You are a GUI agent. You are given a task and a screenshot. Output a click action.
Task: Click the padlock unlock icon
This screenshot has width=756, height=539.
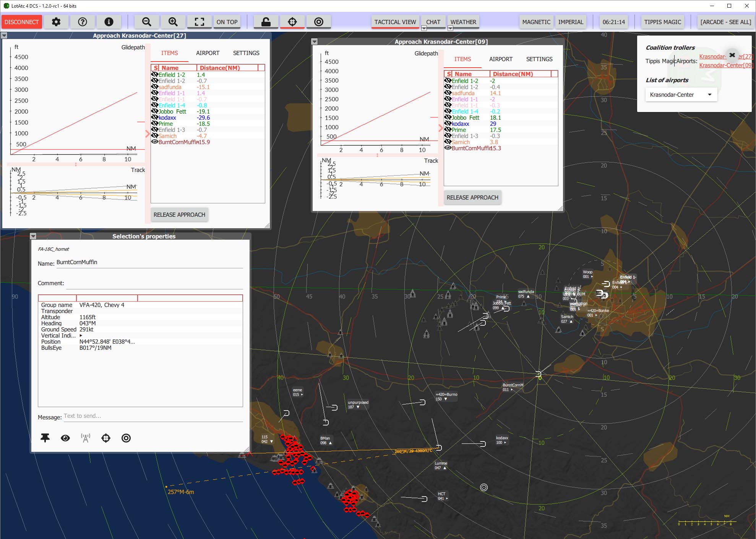pyautogui.click(x=266, y=22)
